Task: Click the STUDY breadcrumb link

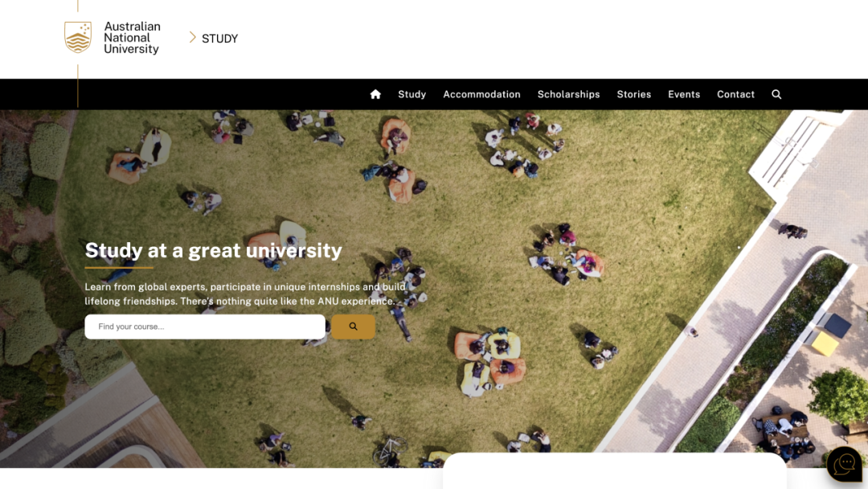Action: [x=219, y=39]
